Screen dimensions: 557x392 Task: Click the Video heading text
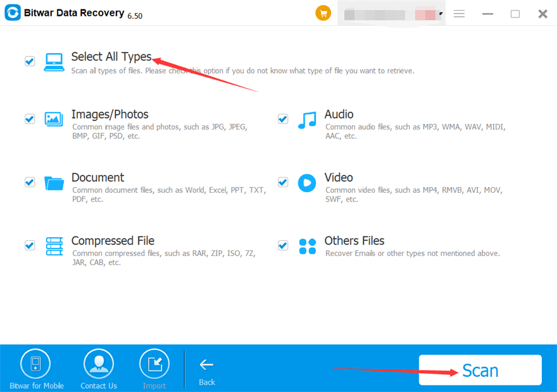pyautogui.click(x=339, y=178)
